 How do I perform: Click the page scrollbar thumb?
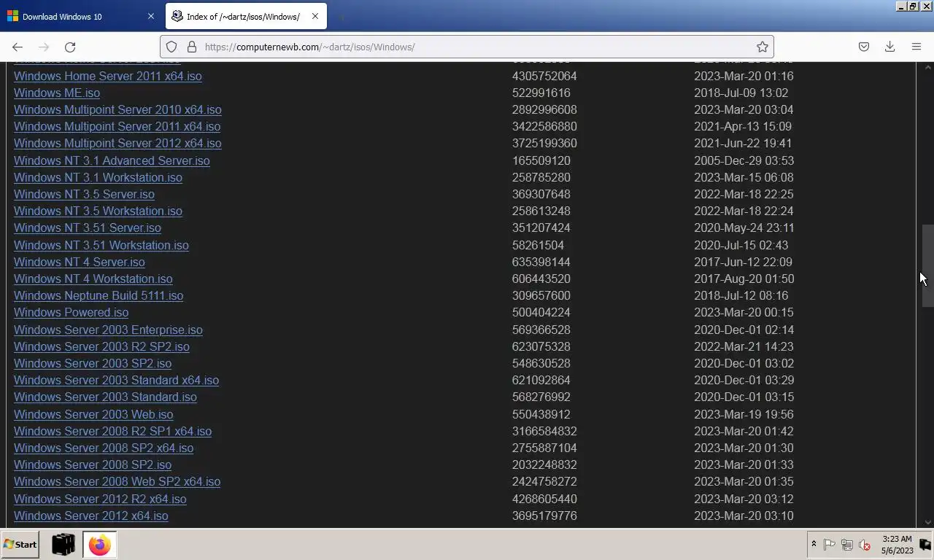pos(927,265)
